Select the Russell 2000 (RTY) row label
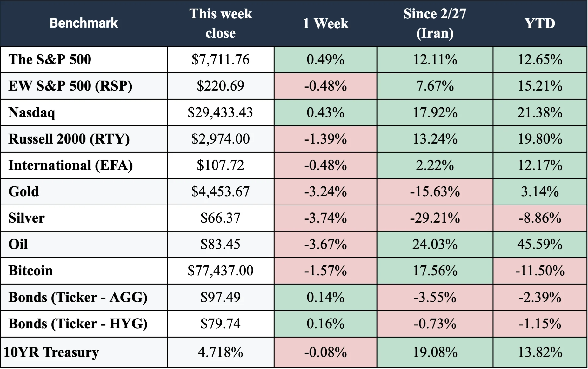This screenshot has height=369, width=588. (x=69, y=139)
